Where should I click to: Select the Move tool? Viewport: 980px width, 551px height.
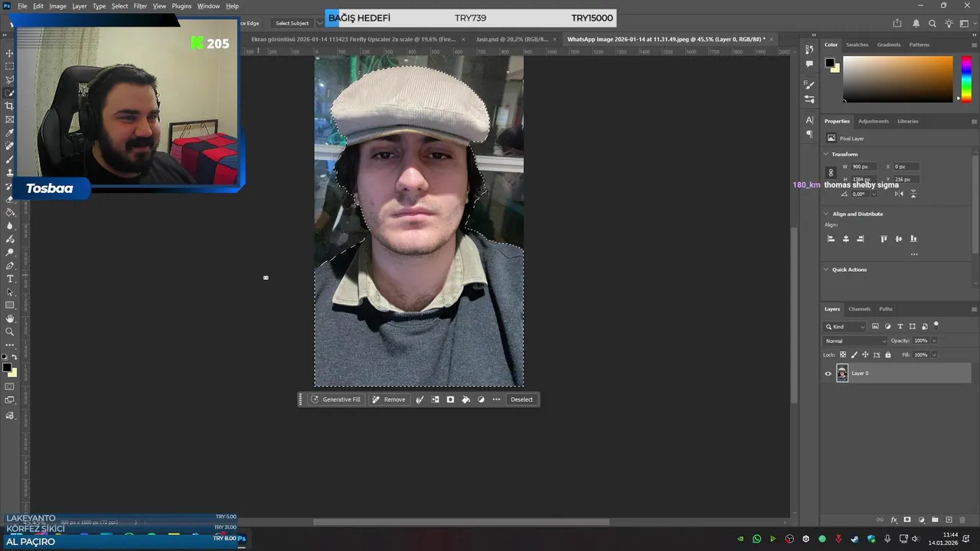(10, 53)
